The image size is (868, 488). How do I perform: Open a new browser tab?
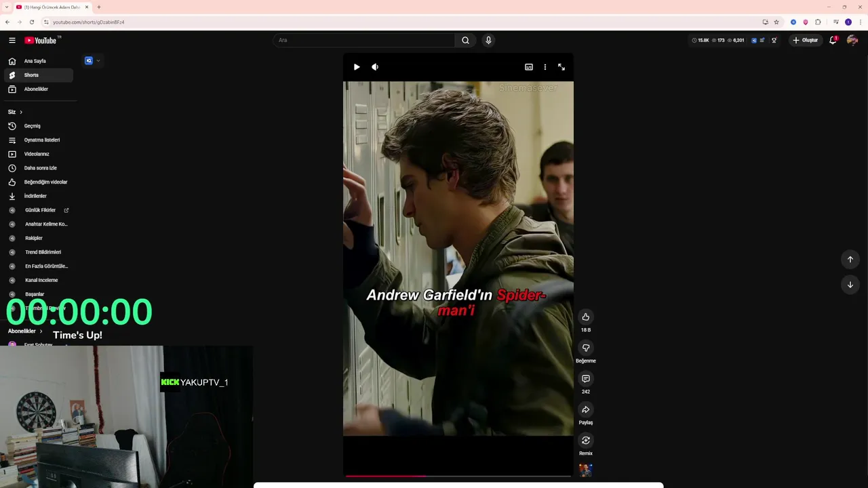[x=99, y=7]
